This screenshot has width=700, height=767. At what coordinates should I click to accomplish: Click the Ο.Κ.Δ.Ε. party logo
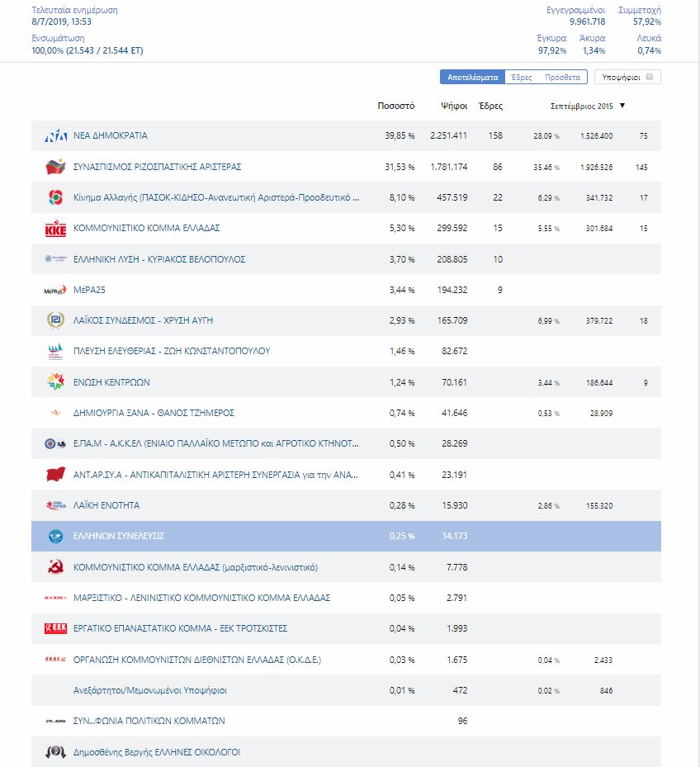(55, 660)
